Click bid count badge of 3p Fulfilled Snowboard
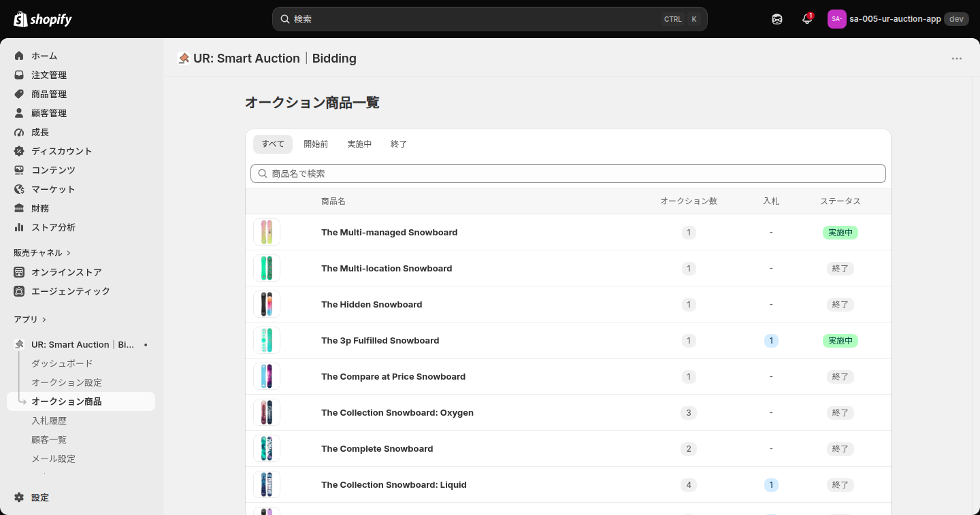The image size is (980, 515). (771, 341)
